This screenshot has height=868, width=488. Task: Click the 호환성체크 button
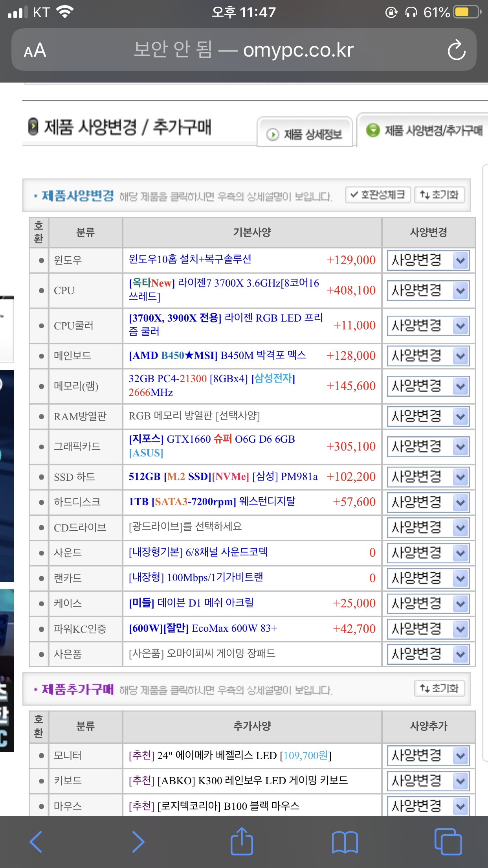pyautogui.click(x=378, y=195)
